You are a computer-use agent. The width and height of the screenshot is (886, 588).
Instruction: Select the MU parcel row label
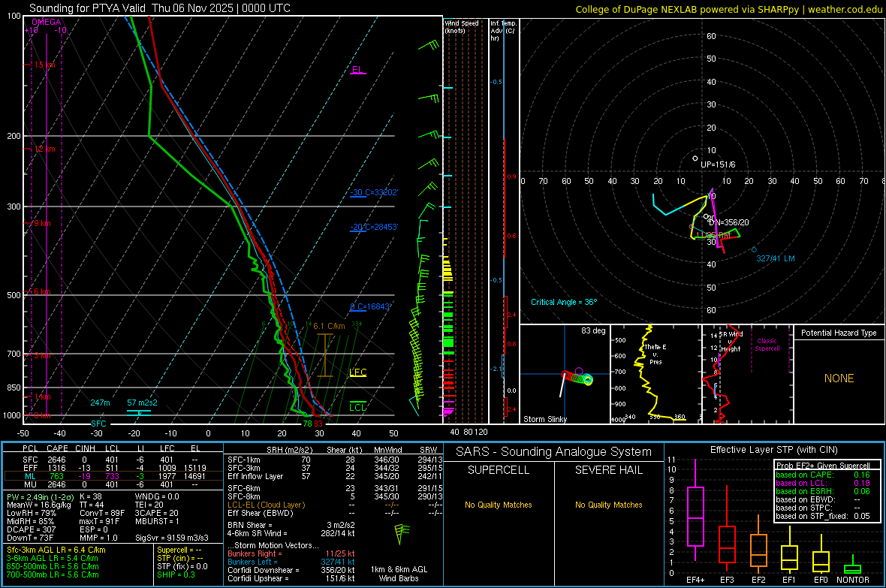click(x=30, y=484)
